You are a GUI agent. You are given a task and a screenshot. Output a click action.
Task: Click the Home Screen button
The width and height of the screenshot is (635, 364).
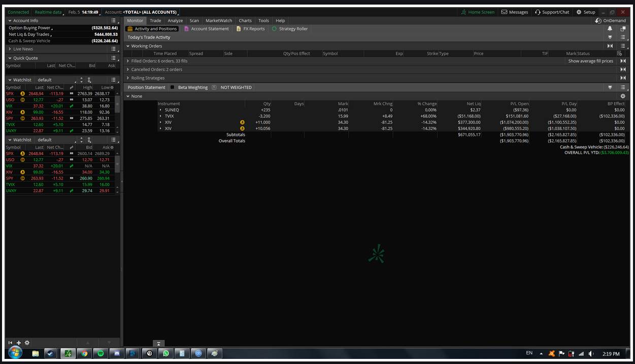[x=478, y=12]
